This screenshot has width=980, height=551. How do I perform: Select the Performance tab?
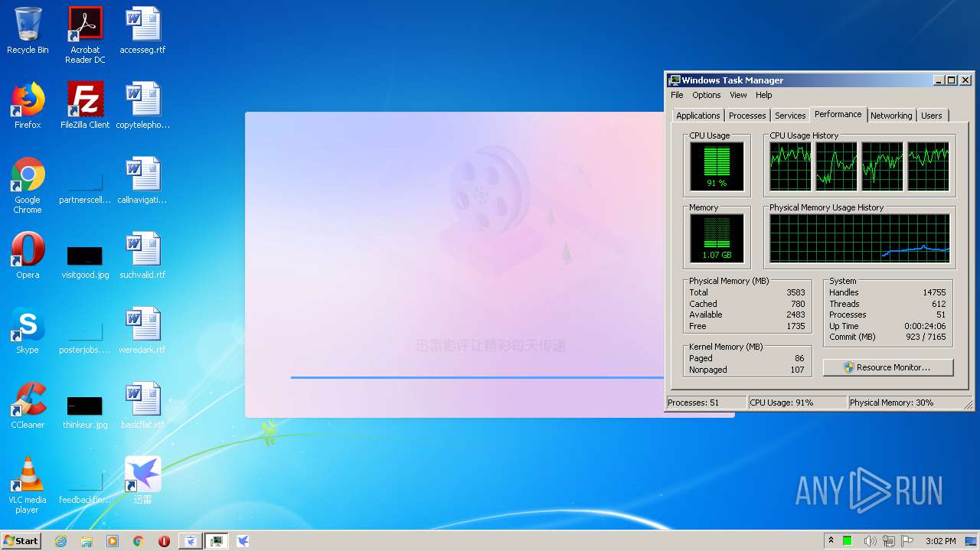(x=838, y=114)
